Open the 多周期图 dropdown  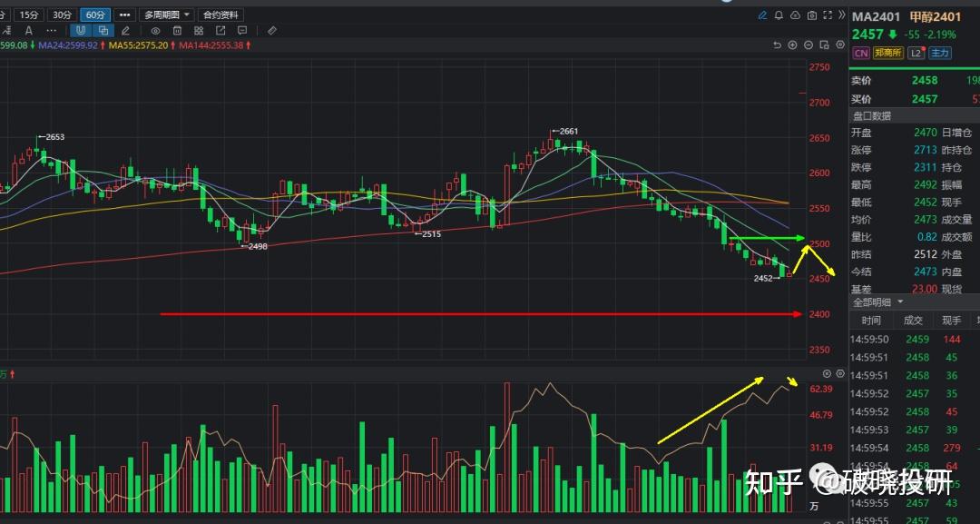coord(166,15)
